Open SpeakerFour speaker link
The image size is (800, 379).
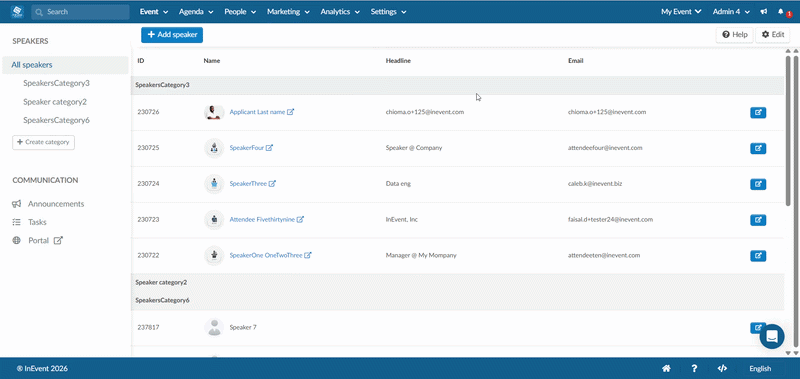(x=247, y=148)
